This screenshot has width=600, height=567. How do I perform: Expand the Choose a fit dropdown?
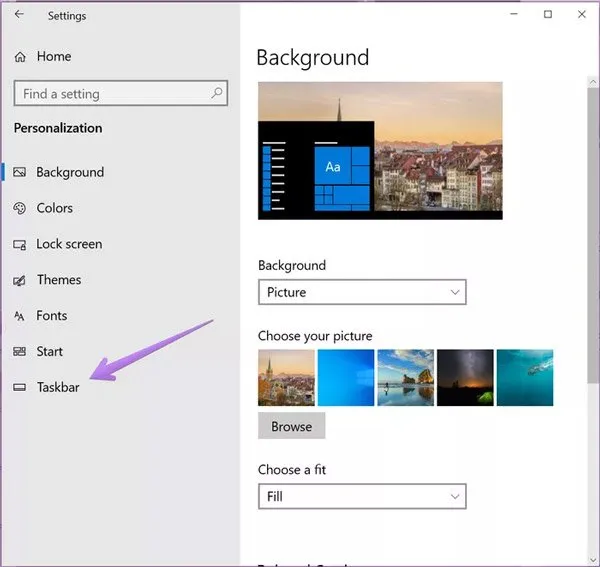362,496
